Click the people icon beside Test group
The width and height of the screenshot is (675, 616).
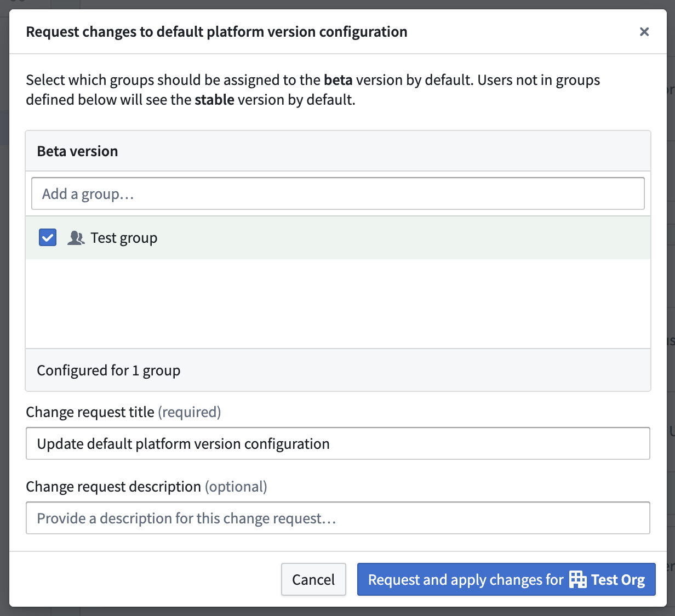click(76, 238)
